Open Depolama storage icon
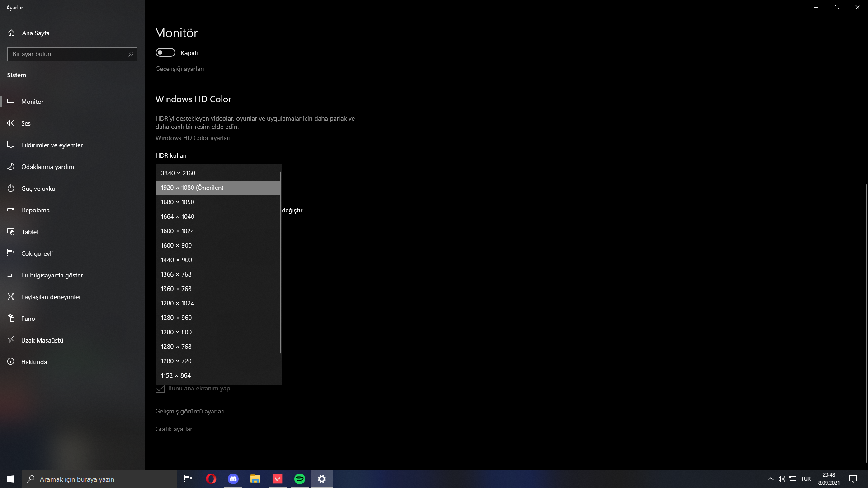The height and width of the screenshot is (488, 868). pyautogui.click(x=11, y=210)
